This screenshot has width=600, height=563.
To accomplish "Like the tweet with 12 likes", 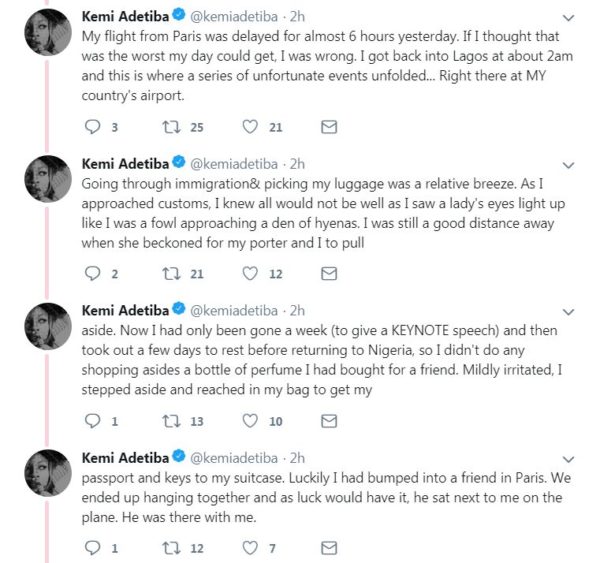I will (250, 274).
